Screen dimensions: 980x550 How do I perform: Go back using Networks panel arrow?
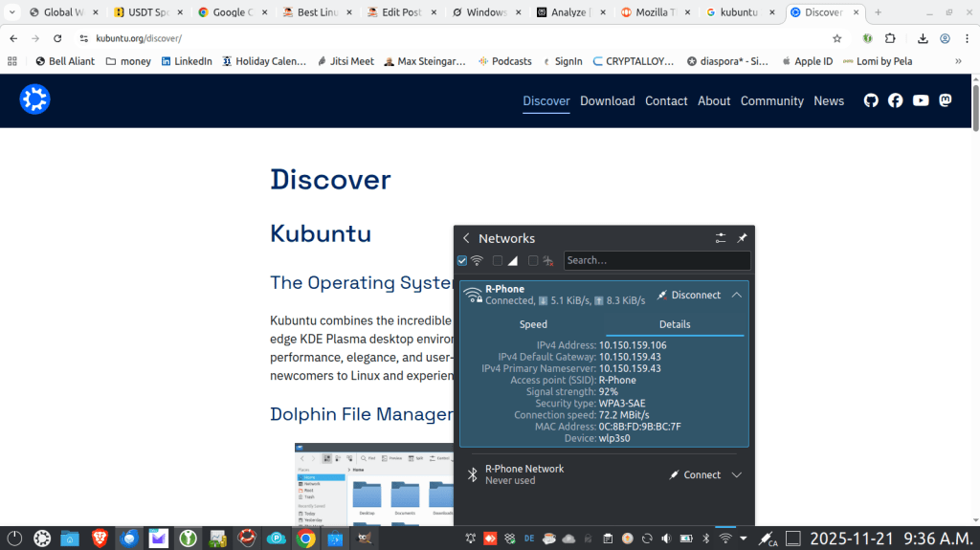(x=466, y=238)
